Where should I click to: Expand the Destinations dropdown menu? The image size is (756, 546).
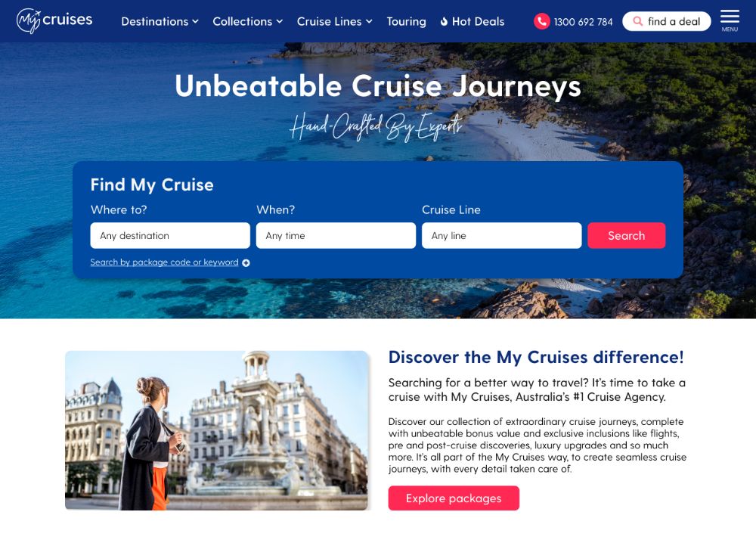coord(160,21)
